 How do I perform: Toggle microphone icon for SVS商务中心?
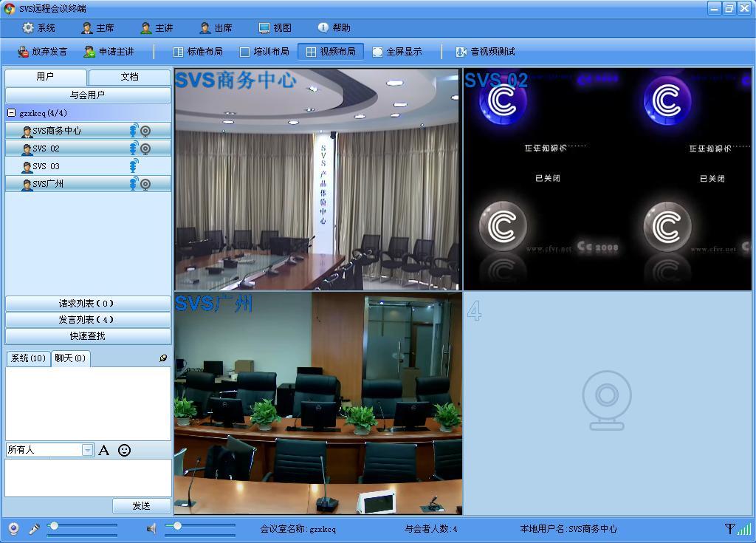pyautogui.click(x=134, y=130)
